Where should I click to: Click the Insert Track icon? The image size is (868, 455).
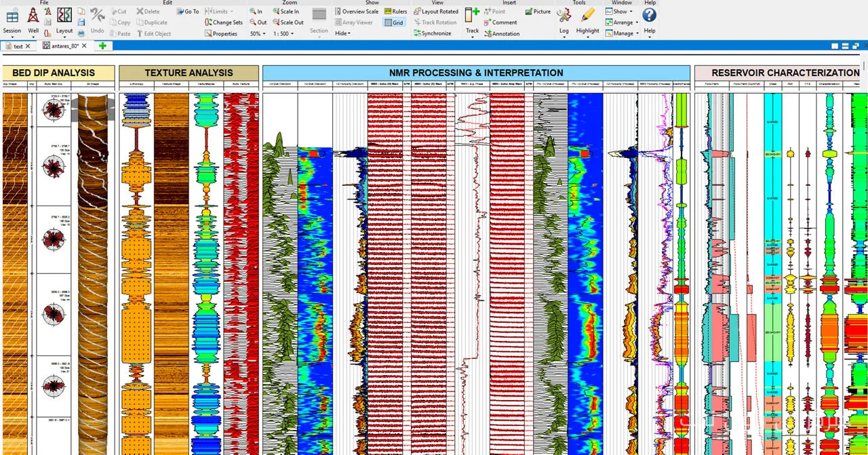(x=472, y=15)
